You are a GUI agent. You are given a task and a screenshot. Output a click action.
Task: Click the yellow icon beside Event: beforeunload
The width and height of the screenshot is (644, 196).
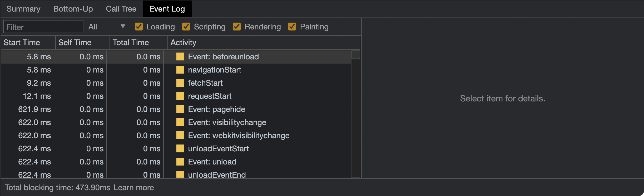(180, 57)
